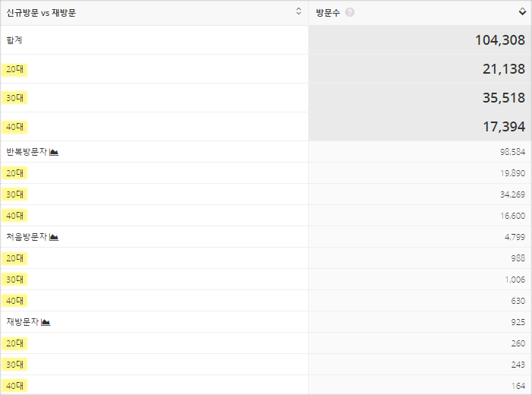
Task: Click the 반복방문자 row label
Action: (27, 152)
